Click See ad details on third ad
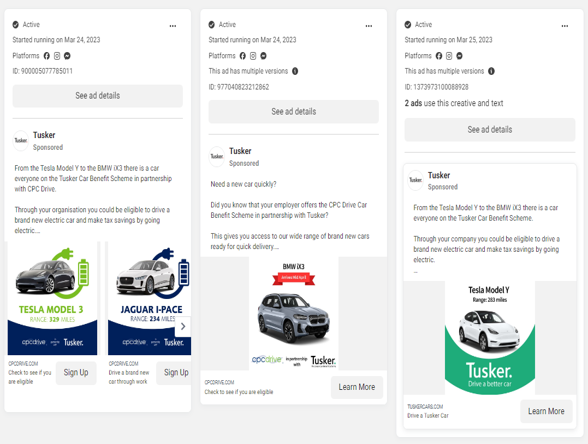Screen dimensions: 588x444 pos(490,129)
